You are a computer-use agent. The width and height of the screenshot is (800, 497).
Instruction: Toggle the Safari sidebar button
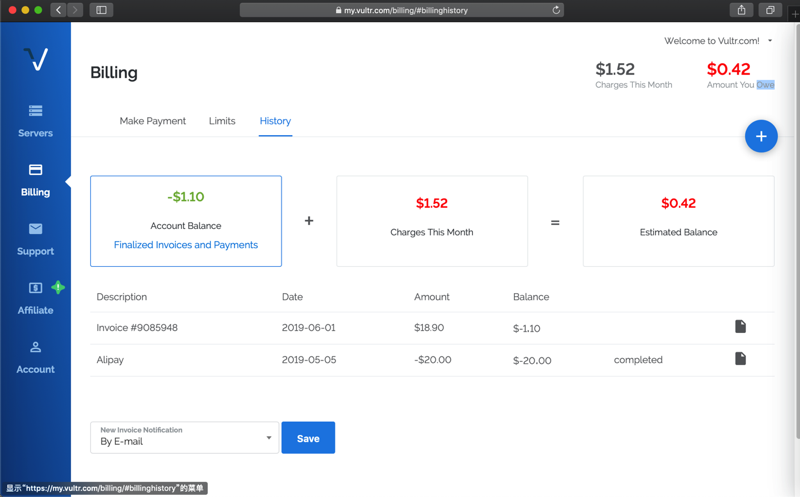point(101,10)
